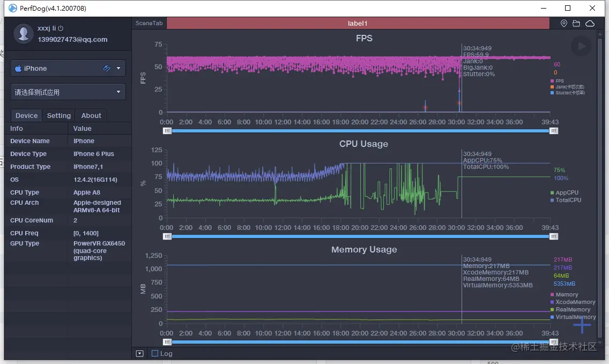Click left range handle of FPS chart slider
Screen dimensions: 609x364
(x=167, y=131)
